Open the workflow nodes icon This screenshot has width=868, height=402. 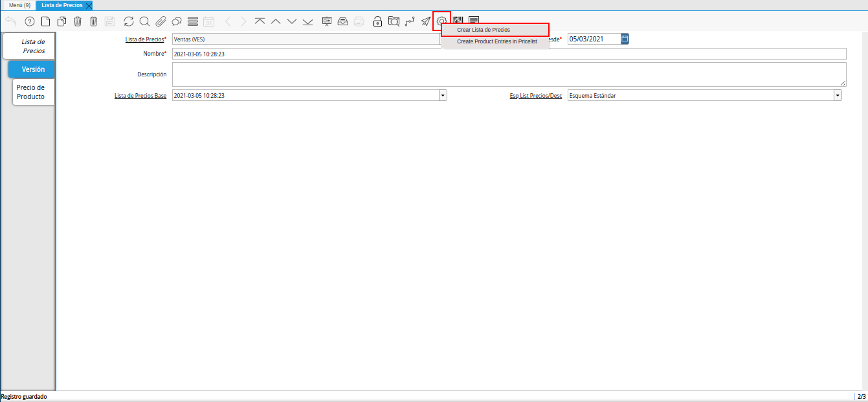(410, 21)
